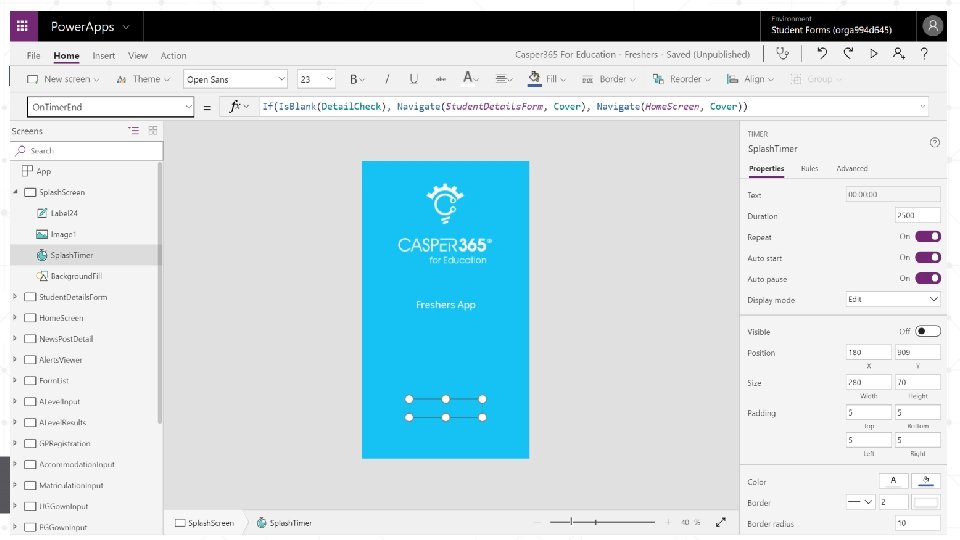This screenshot has width=960, height=540.
Task: Open the Reorder options button
Action: click(x=681, y=79)
